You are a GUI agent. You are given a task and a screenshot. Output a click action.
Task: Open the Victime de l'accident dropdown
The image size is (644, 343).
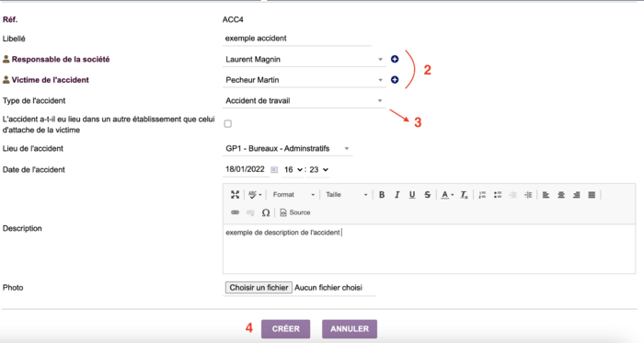pos(305,80)
